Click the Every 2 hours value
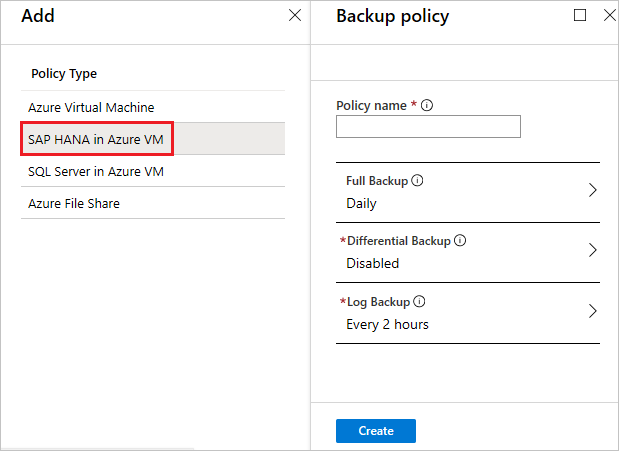 [387, 323]
